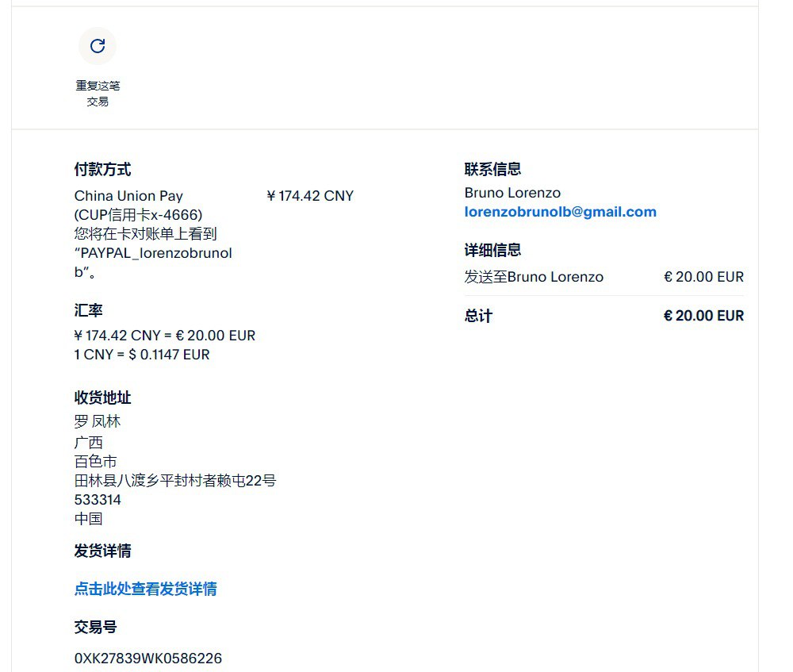Click the bold € 20.00 EUR total amount
Viewport: 793px width, 672px height.
click(x=703, y=316)
